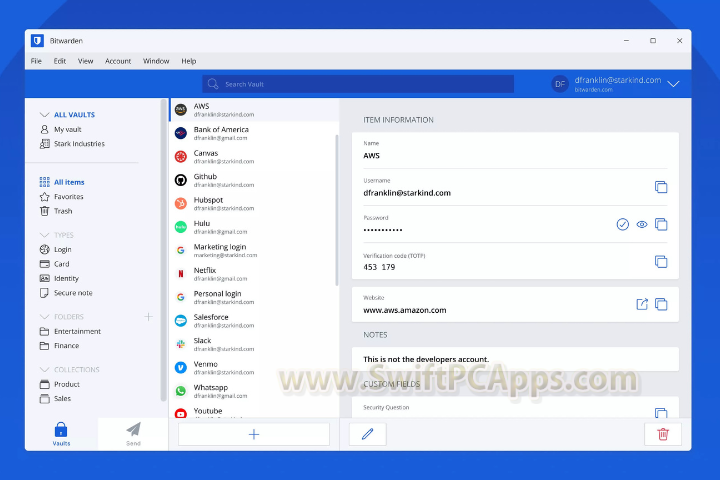
Task: Copy the website URL
Action: pyautogui.click(x=661, y=304)
